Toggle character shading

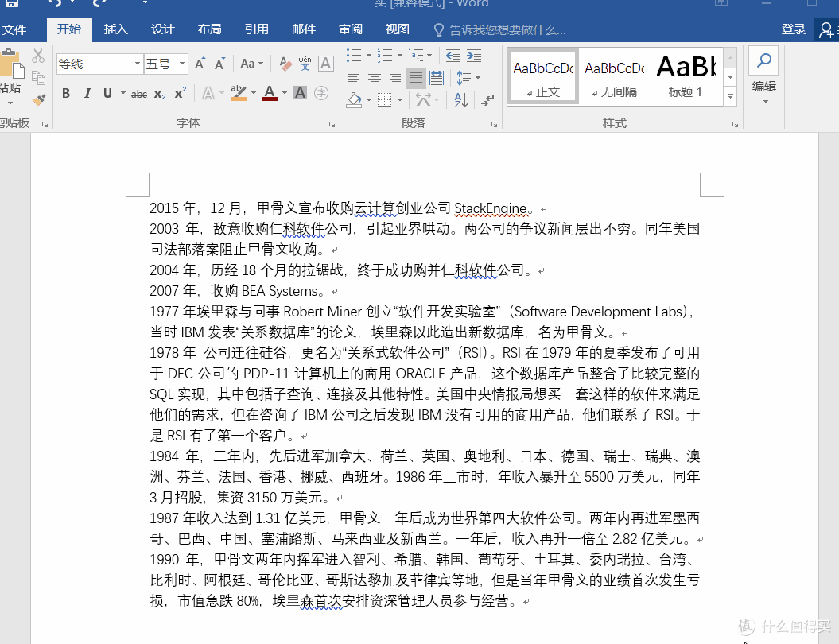[x=300, y=93]
